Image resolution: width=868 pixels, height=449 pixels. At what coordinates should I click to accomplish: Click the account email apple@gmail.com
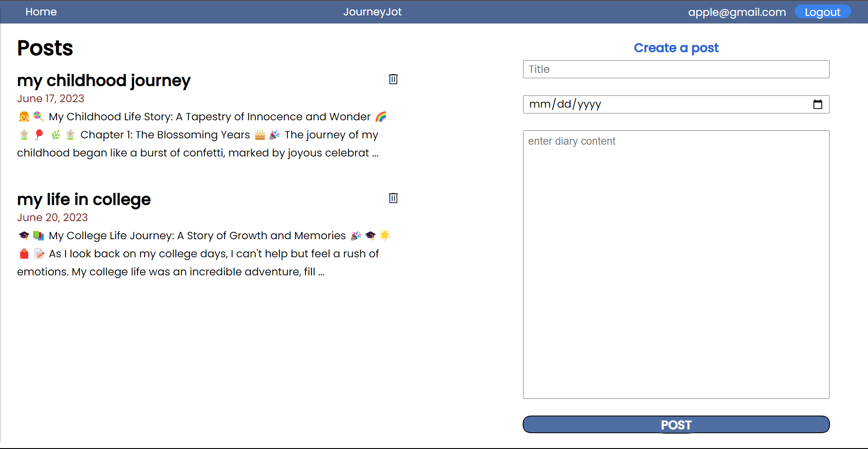[737, 12]
